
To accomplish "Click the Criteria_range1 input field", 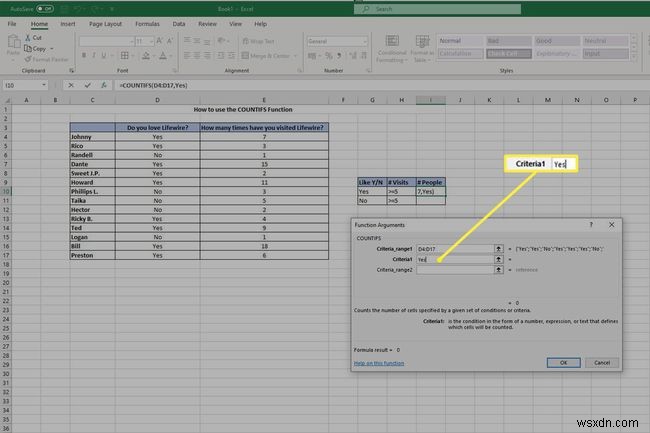I will click(x=455, y=249).
